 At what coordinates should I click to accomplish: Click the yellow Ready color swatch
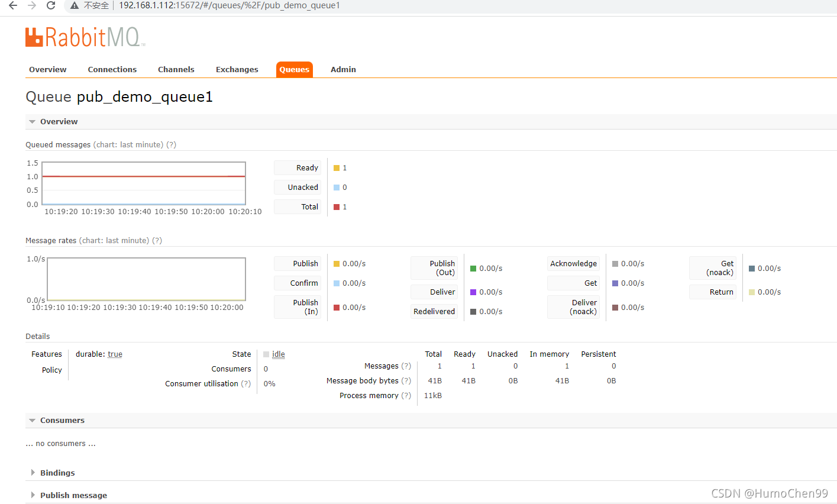(337, 168)
